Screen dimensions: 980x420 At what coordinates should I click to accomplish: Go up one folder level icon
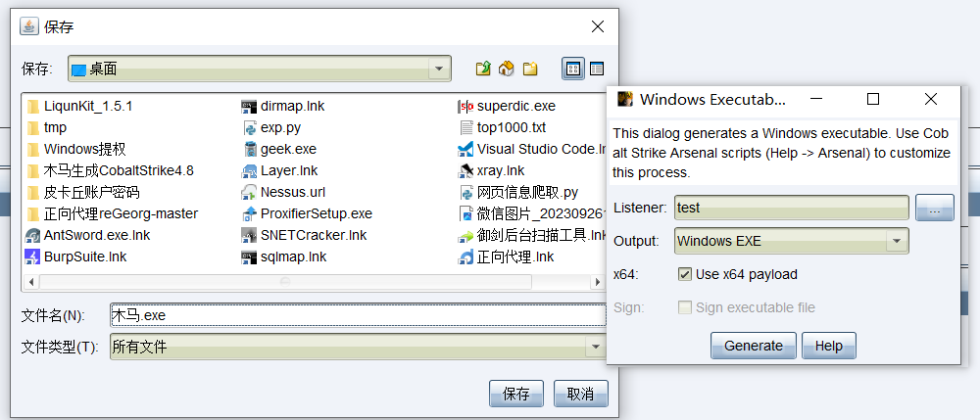tap(483, 69)
